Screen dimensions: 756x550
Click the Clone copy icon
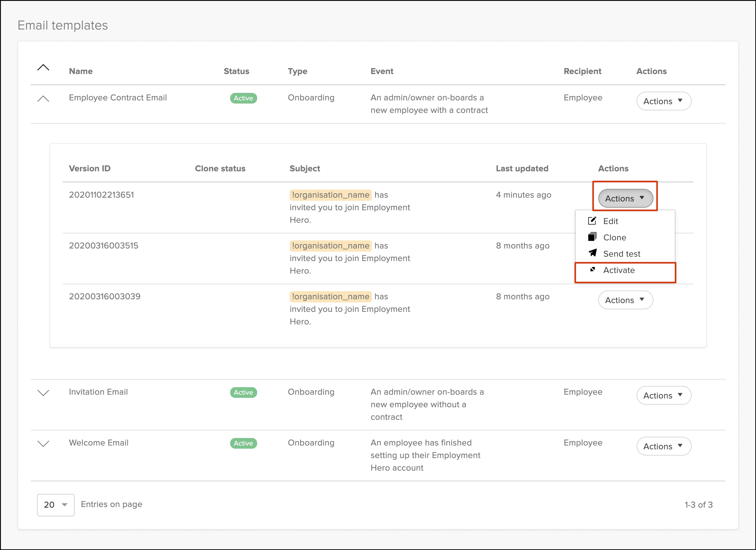(x=592, y=237)
